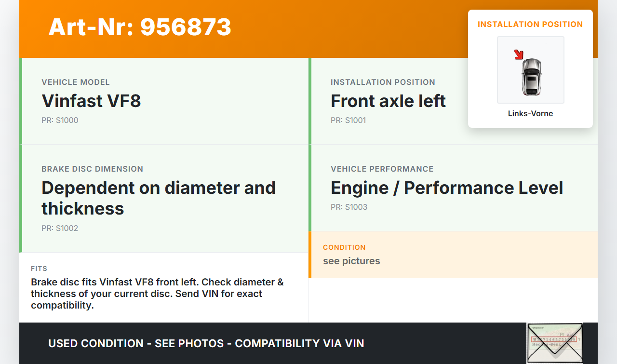Viewport: 617px width, 364px height.
Task: Click the red arrow pointing at the car
Action: (x=519, y=54)
